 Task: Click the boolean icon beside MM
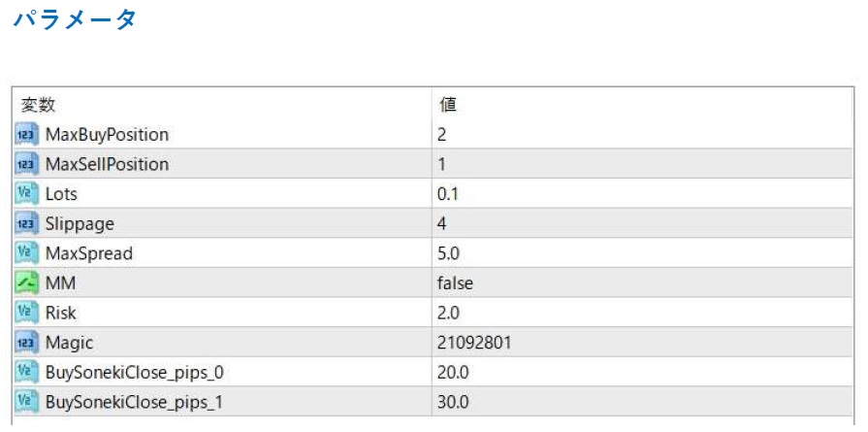26,282
